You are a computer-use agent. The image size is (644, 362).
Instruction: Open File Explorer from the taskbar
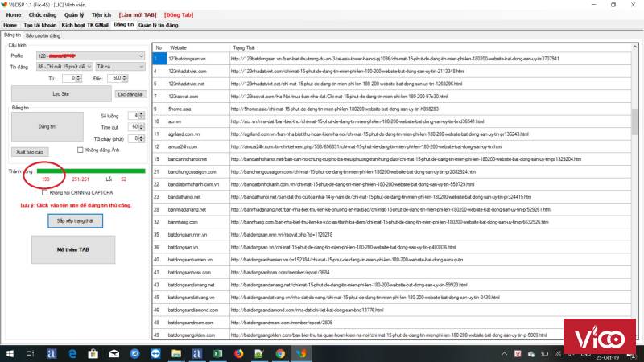176,353
